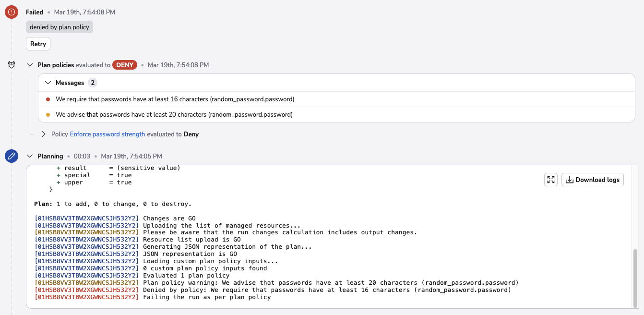Collapse the Plan policies section
Screen dimensions: 644x315
pyautogui.click(x=30, y=65)
